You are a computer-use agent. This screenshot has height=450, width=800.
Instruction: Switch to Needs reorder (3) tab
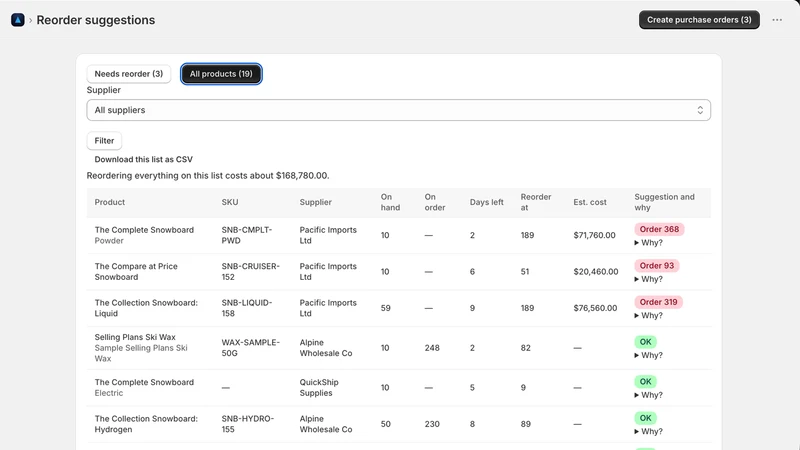(x=129, y=74)
